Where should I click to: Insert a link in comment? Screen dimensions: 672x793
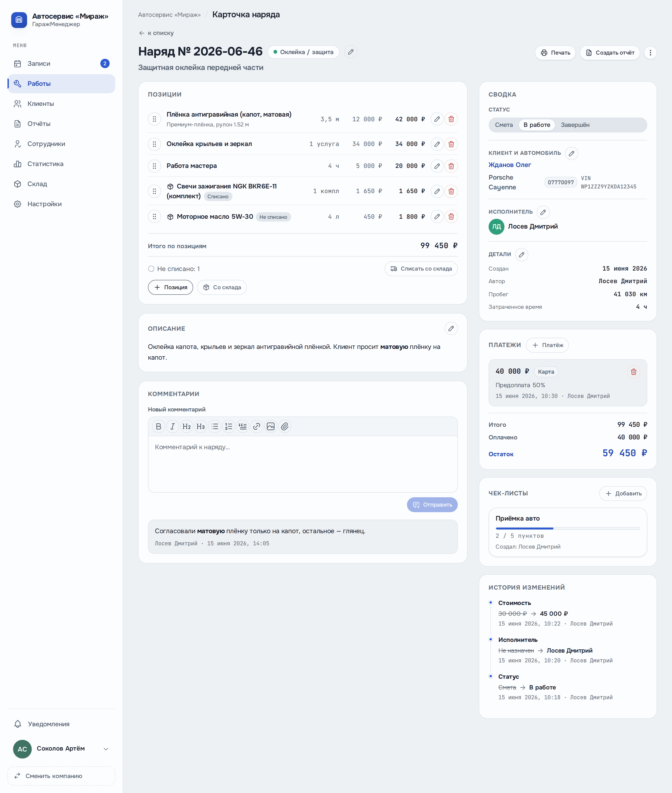point(257,427)
